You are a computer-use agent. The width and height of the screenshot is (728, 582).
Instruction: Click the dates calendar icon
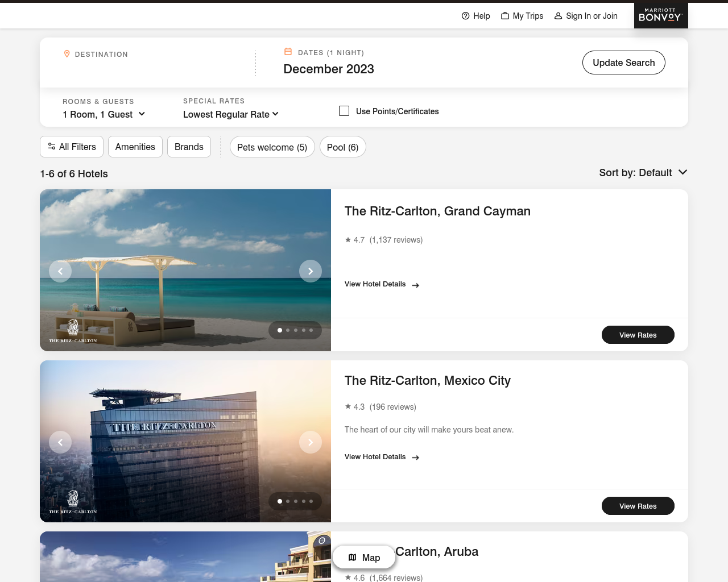point(288,52)
